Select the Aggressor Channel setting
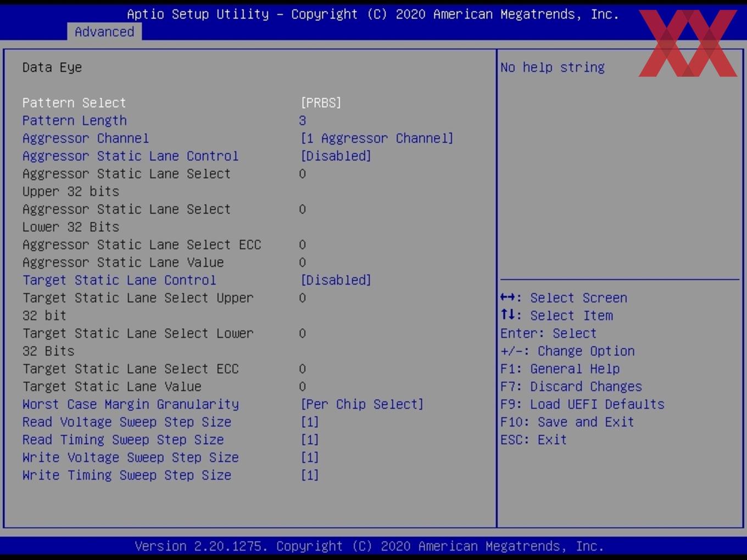 pyautogui.click(x=86, y=138)
